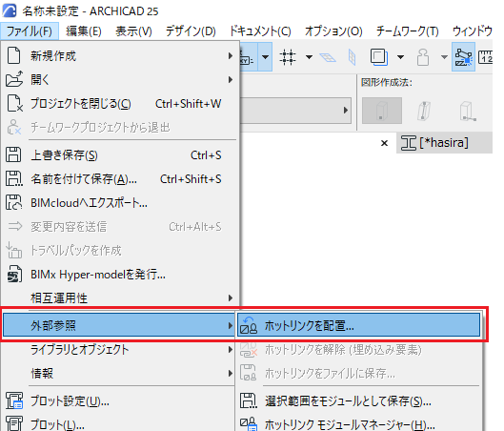Expand the 新規作成 submenu

point(231,55)
